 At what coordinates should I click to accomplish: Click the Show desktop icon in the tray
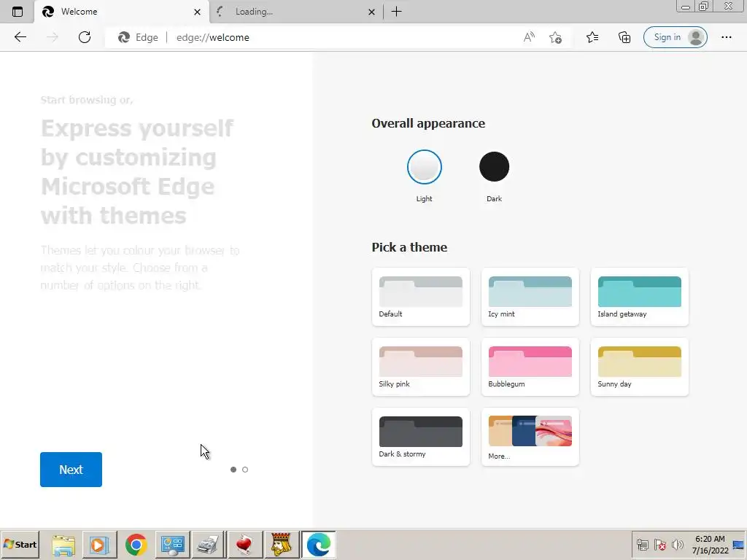[x=739, y=545]
